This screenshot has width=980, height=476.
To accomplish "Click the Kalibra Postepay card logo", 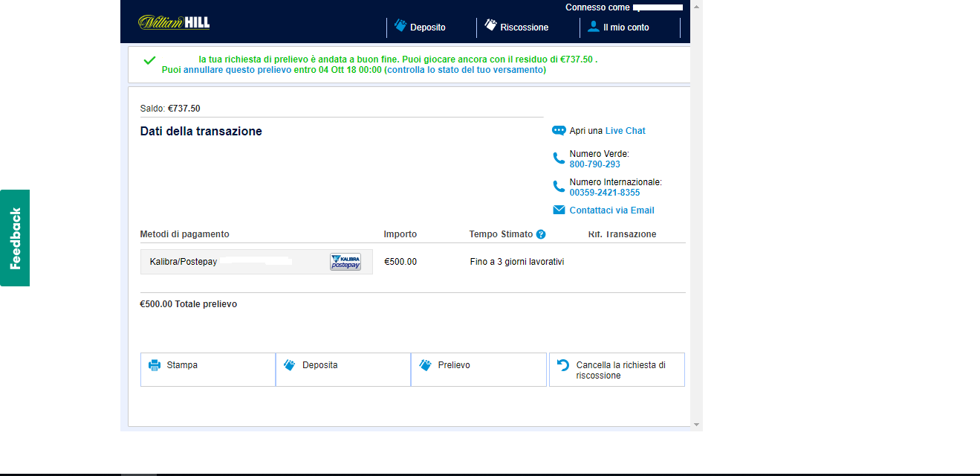I will coord(345,262).
